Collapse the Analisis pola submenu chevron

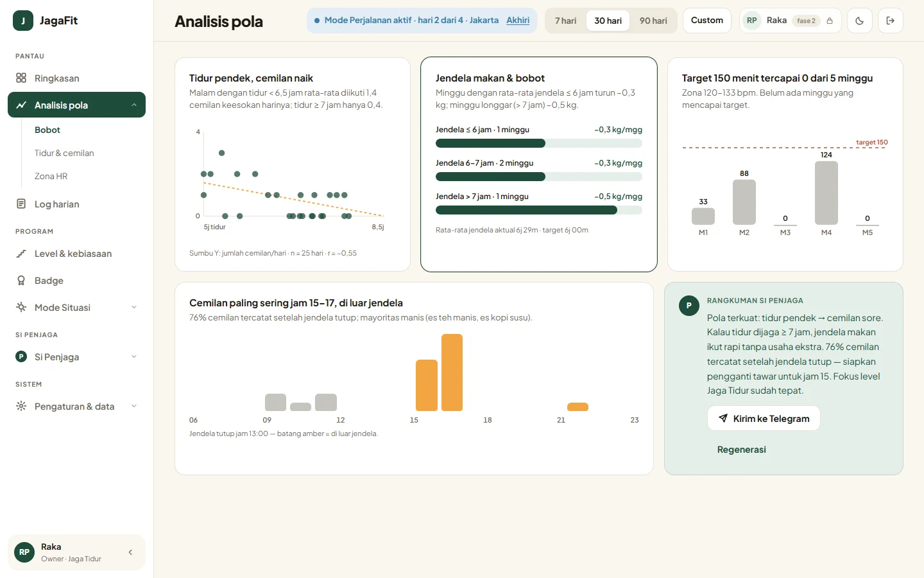[x=134, y=105]
